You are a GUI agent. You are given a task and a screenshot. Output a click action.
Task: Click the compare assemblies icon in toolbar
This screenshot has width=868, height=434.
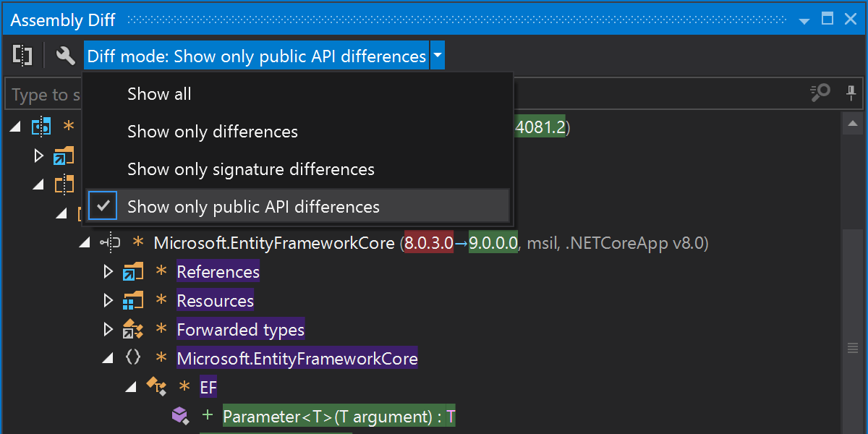(x=23, y=56)
